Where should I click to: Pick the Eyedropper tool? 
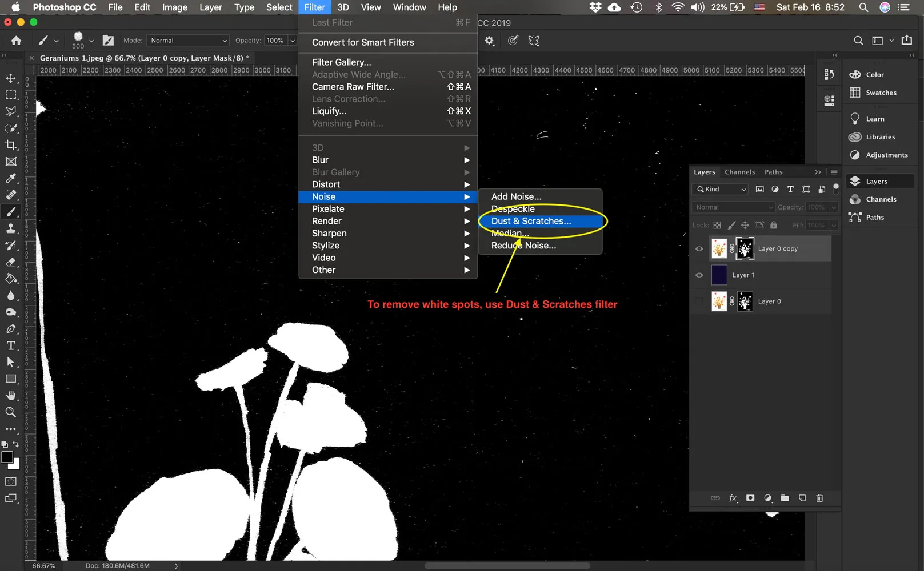11,179
